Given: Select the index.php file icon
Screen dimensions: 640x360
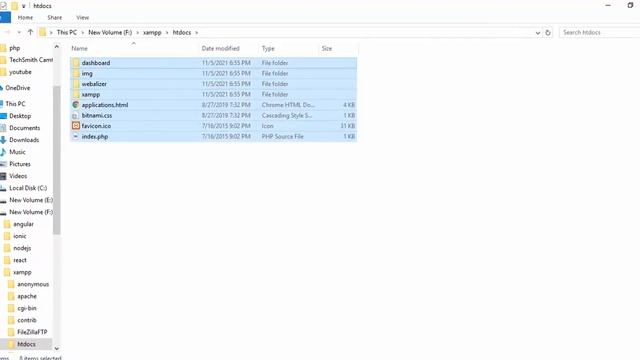Looking at the screenshot, I should tap(76, 136).
